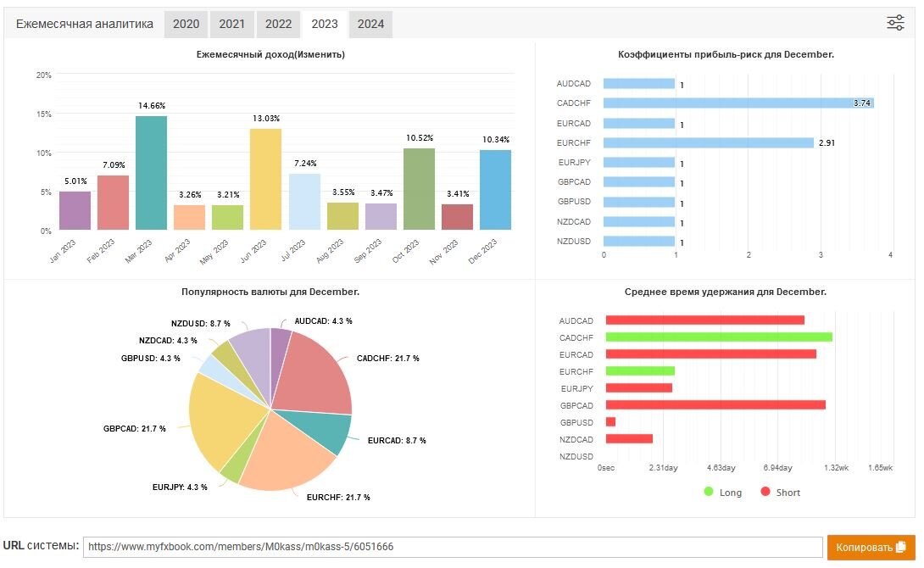Image resolution: width=924 pixels, height=568 pixels.
Task: Click the CADCHF green holding-time bar
Action: point(719,337)
